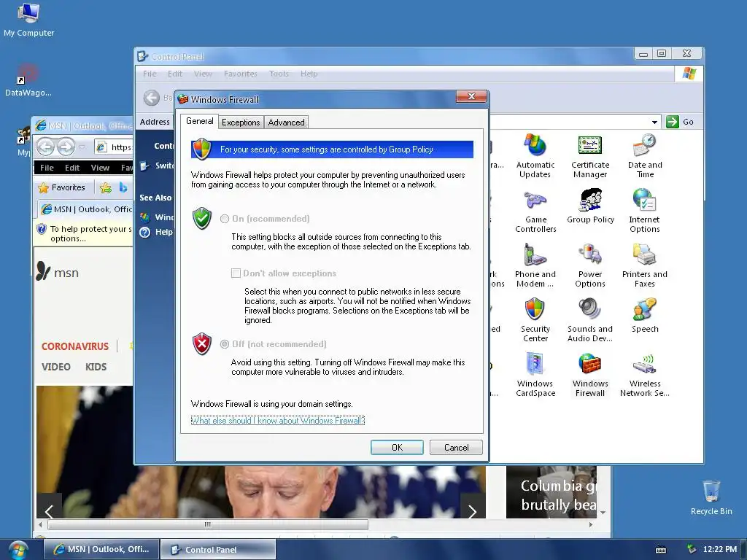Click the network icon in the system tray

click(692, 549)
